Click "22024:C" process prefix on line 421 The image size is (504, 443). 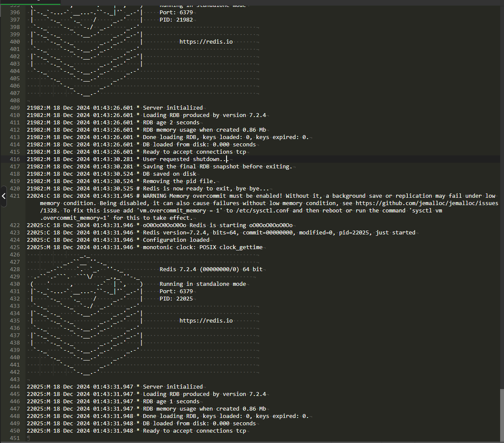(x=38, y=196)
